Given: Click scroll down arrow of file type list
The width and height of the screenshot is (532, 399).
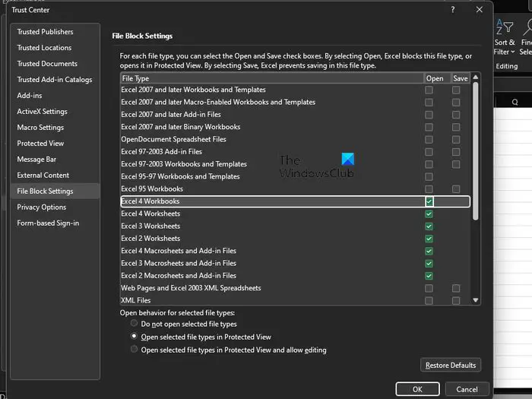Looking at the screenshot, I should [x=475, y=300].
